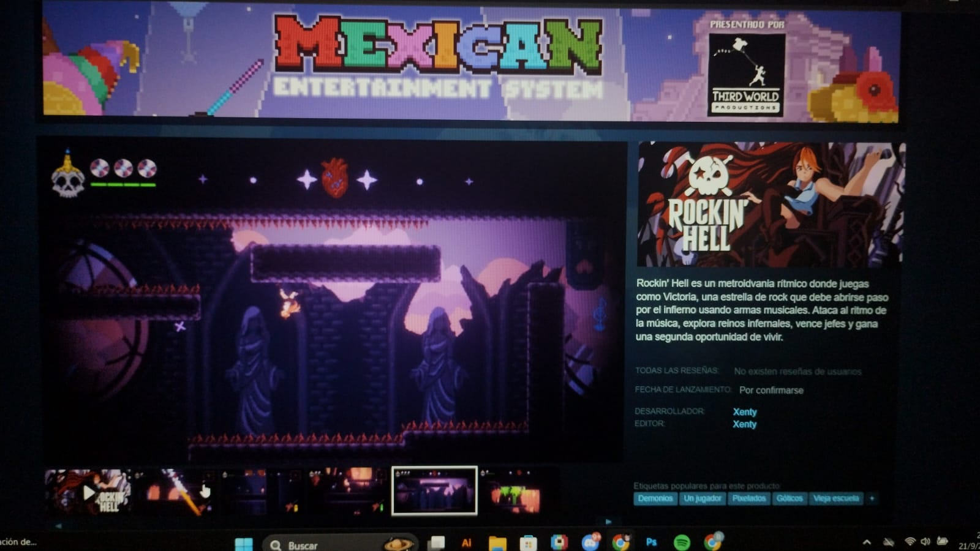Open the Windows Start menu

tap(244, 544)
